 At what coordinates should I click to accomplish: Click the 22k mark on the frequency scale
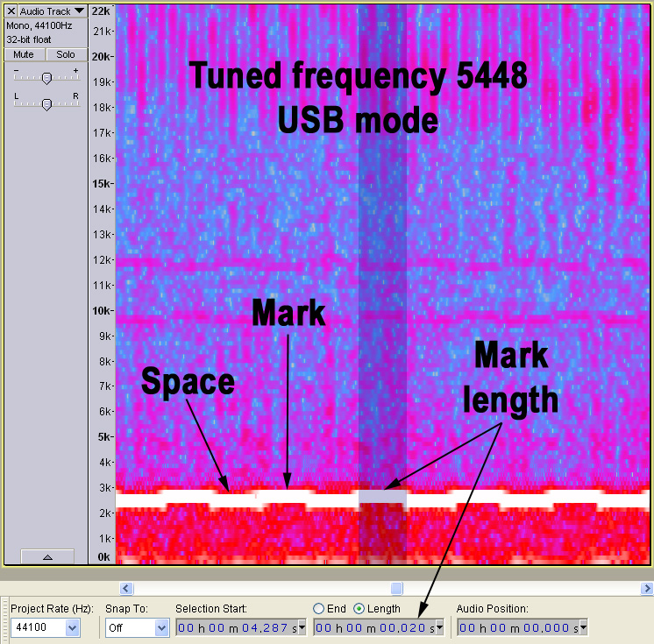point(102,11)
